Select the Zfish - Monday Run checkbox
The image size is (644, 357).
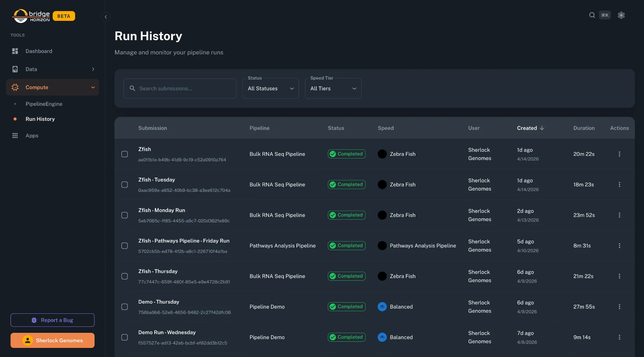(124, 215)
